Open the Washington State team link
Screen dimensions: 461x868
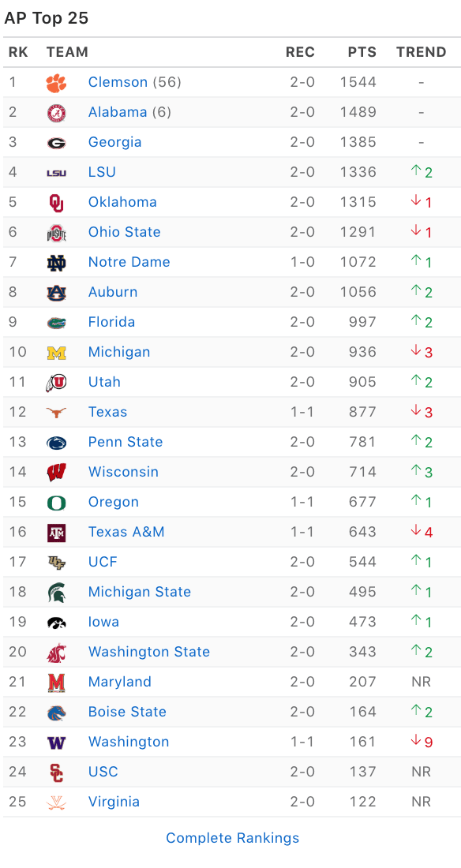click(149, 652)
